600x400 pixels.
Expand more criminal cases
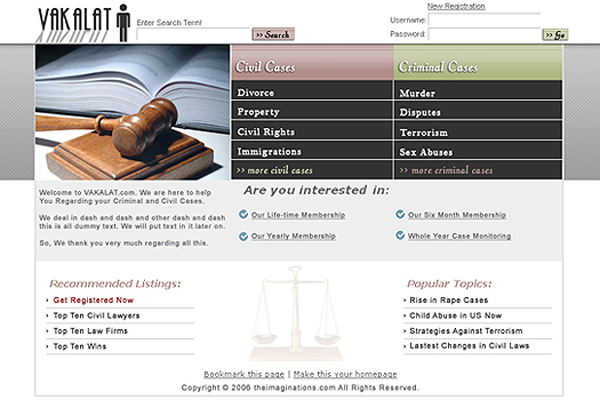[x=478, y=170]
